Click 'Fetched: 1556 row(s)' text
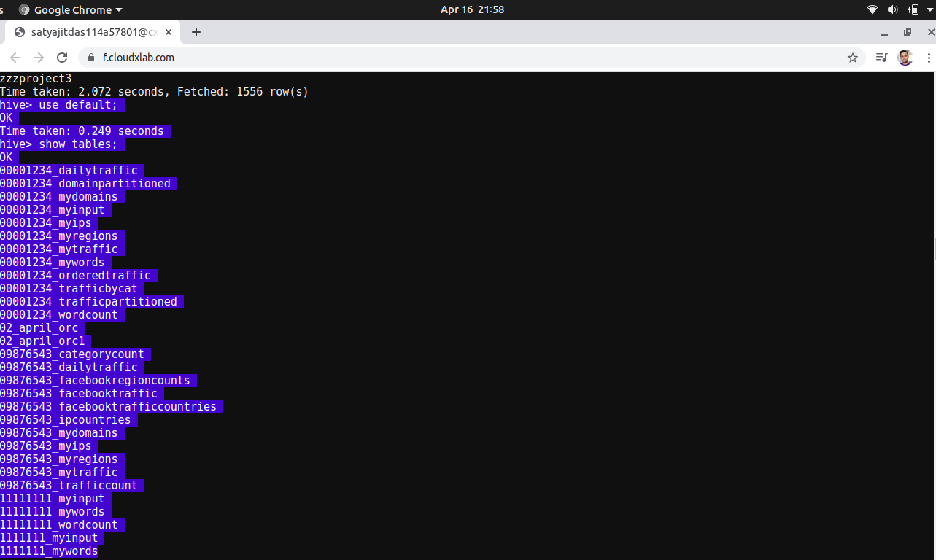 [x=243, y=92]
